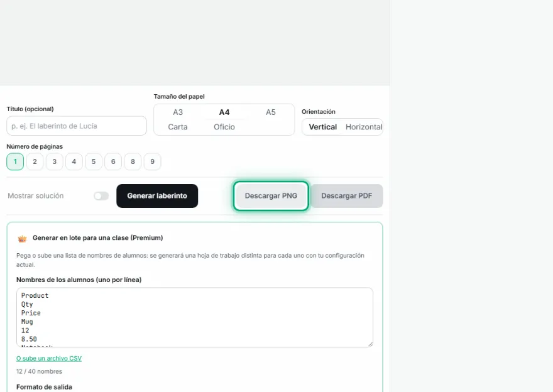This screenshot has width=553, height=392.
Task: Click the 'Generar en lote para una clase (Premium)' heading
Action: [x=97, y=238]
